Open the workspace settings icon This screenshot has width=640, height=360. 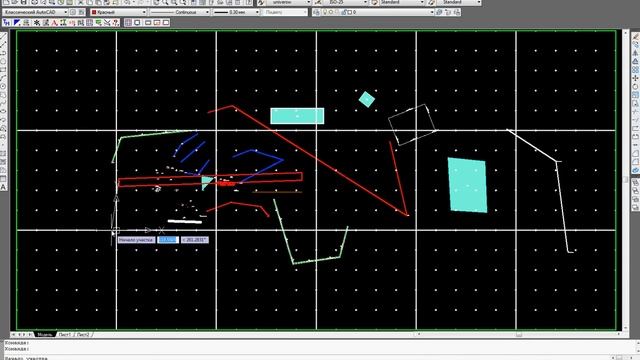pos(73,12)
